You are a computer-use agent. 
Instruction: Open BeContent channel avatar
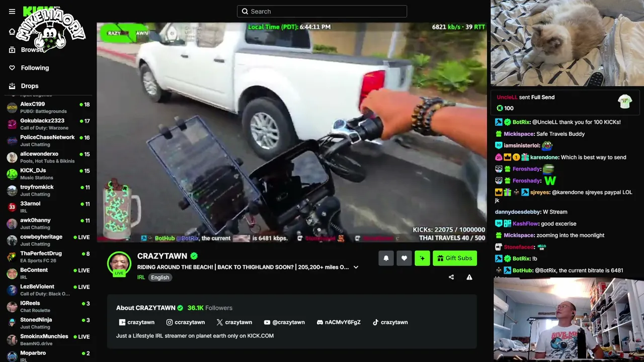point(12,274)
